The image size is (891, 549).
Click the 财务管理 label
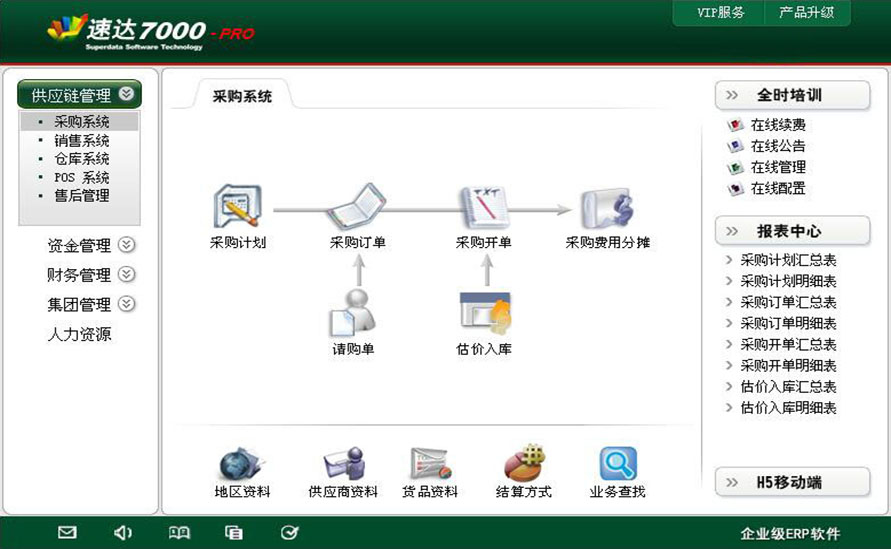click(x=80, y=275)
